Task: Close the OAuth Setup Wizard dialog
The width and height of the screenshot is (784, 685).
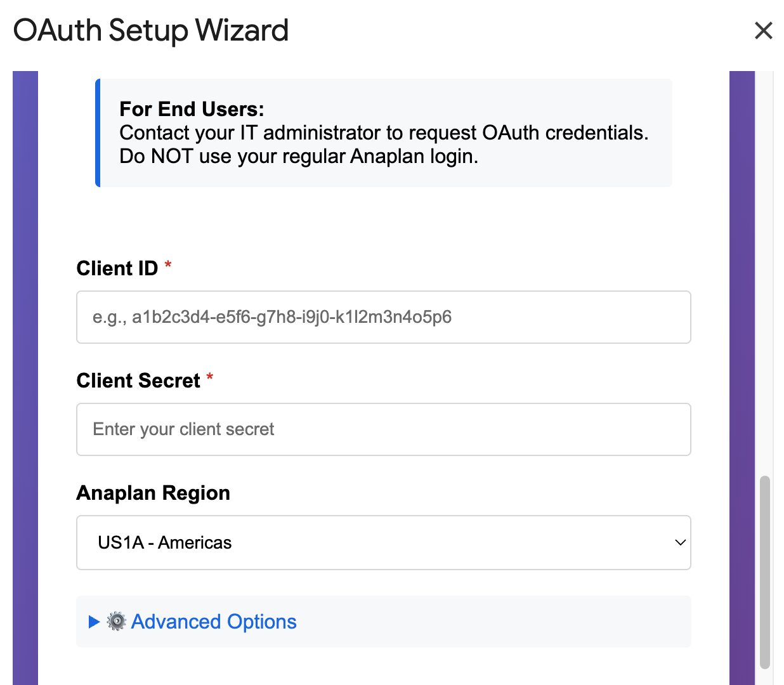Action: point(763,30)
